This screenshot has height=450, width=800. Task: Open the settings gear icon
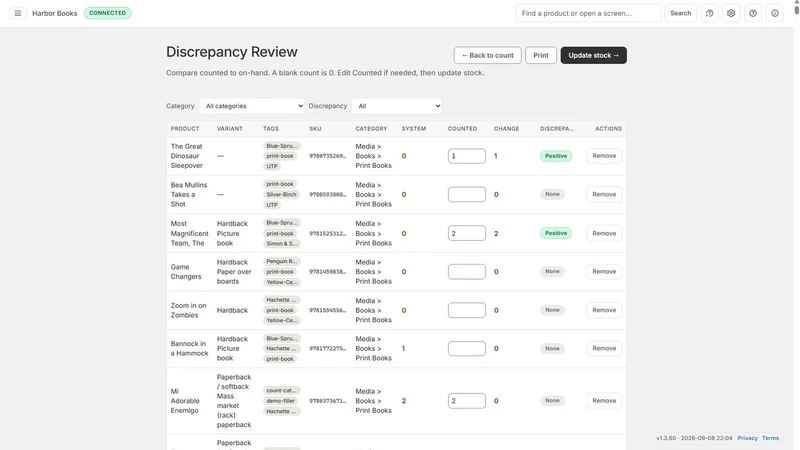click(x=731, y=13)
